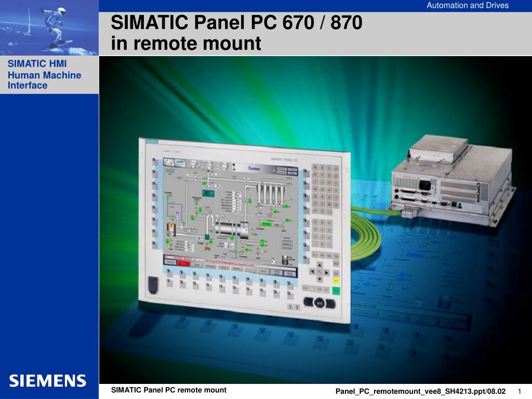
Task: Select the "Automation and Drives" header text
Action: [467, 5]
